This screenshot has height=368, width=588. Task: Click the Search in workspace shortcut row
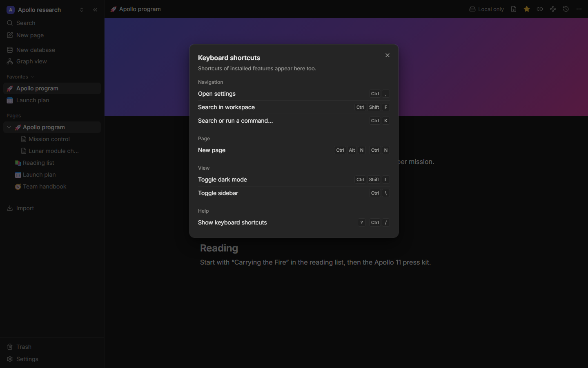(294, 107)
